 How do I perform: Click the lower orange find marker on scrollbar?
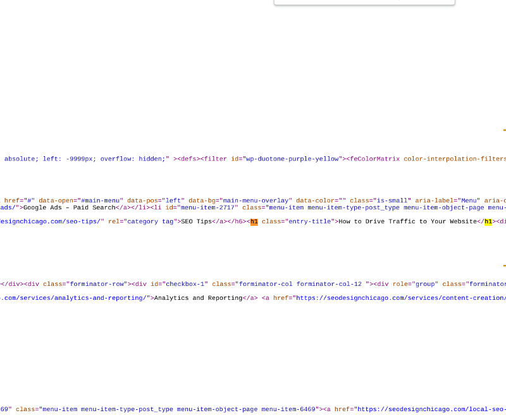tap(504, 266)
